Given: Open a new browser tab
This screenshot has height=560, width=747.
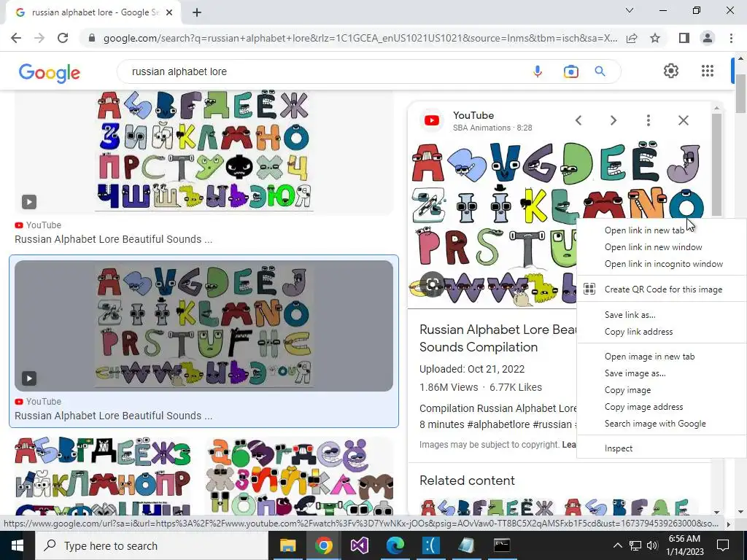Looking at the screenshot, I should [x=197, y=13].
